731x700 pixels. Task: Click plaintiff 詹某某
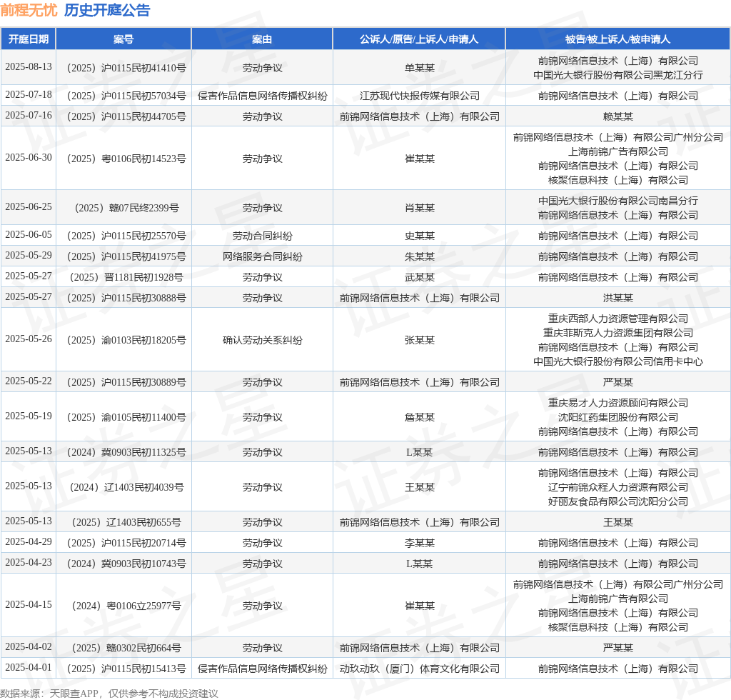pos(420,417)
